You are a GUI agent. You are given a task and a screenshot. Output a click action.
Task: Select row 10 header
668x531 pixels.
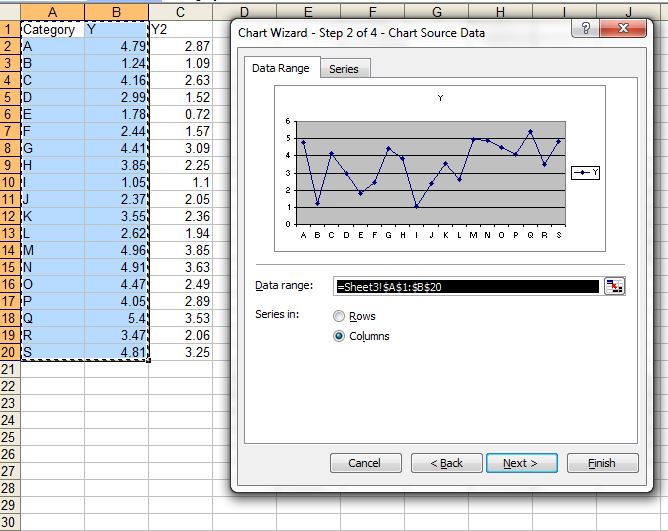pyautogui.click(x=10, y=182)
